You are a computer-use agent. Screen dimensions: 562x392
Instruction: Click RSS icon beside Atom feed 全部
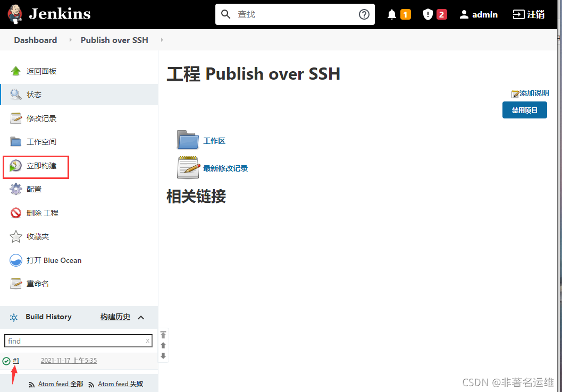pyautogui.click(x=31, y=385)
